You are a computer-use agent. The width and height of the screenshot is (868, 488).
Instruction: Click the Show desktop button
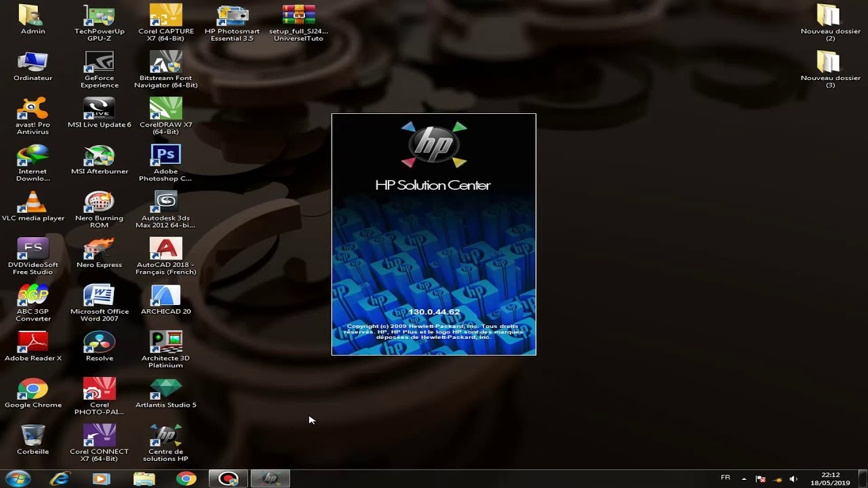[x=863, y=479]
